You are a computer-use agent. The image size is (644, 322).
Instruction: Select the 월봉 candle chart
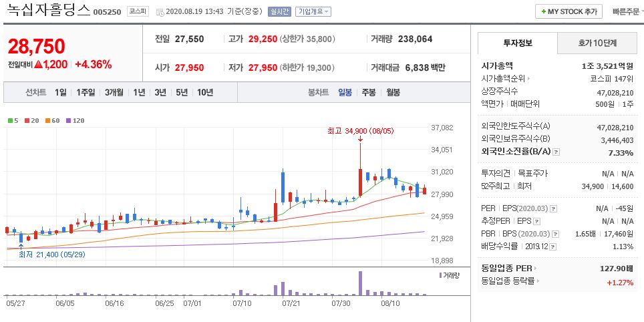393,92
